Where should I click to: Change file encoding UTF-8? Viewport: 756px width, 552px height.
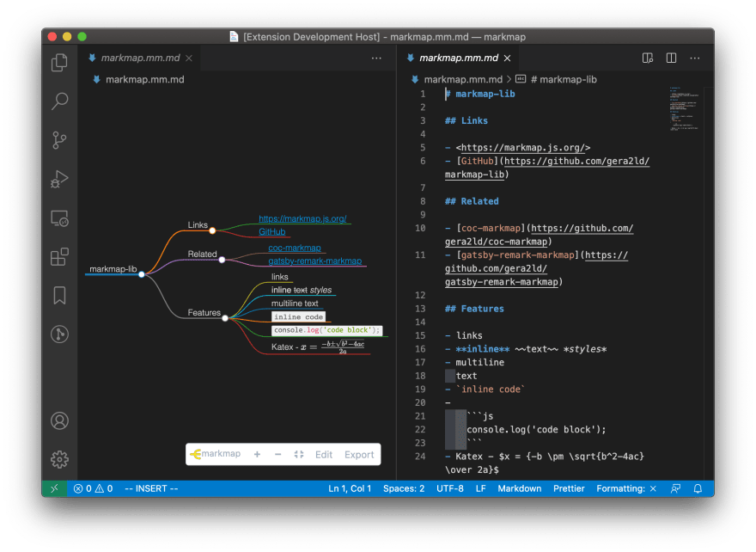pos(450,488)
